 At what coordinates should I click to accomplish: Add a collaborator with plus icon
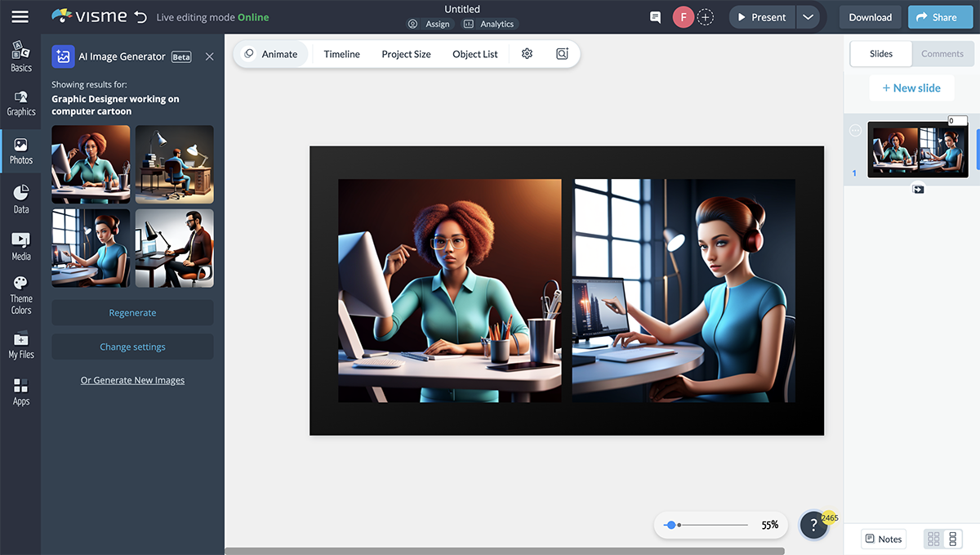706,17
